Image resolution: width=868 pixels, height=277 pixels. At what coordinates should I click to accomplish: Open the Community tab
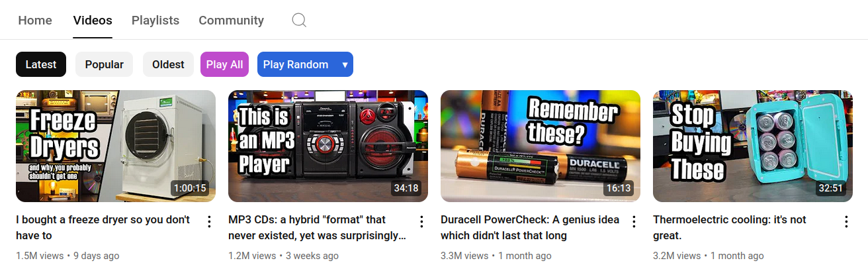(x=232, y=21)
